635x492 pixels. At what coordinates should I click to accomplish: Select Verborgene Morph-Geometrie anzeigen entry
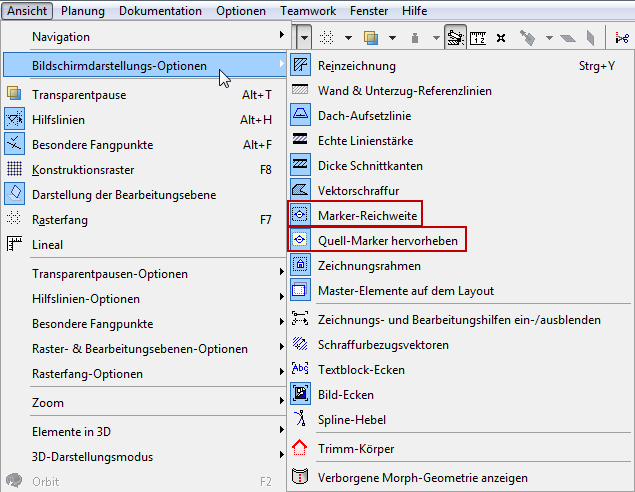422,478
